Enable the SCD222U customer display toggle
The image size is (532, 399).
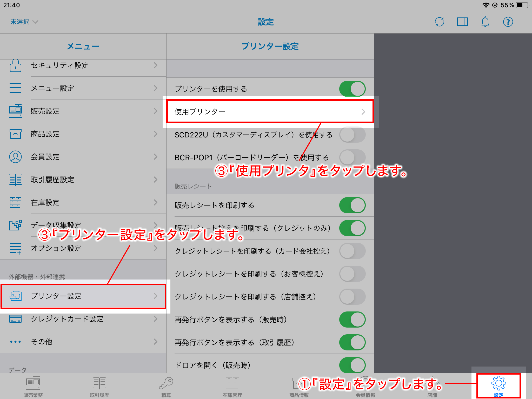(x=353, y=135)
